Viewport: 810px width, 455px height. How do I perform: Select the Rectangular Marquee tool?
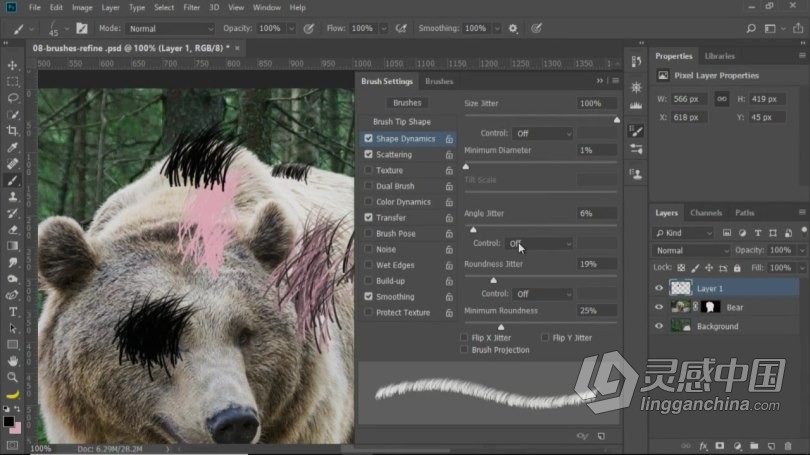[13, 82]
